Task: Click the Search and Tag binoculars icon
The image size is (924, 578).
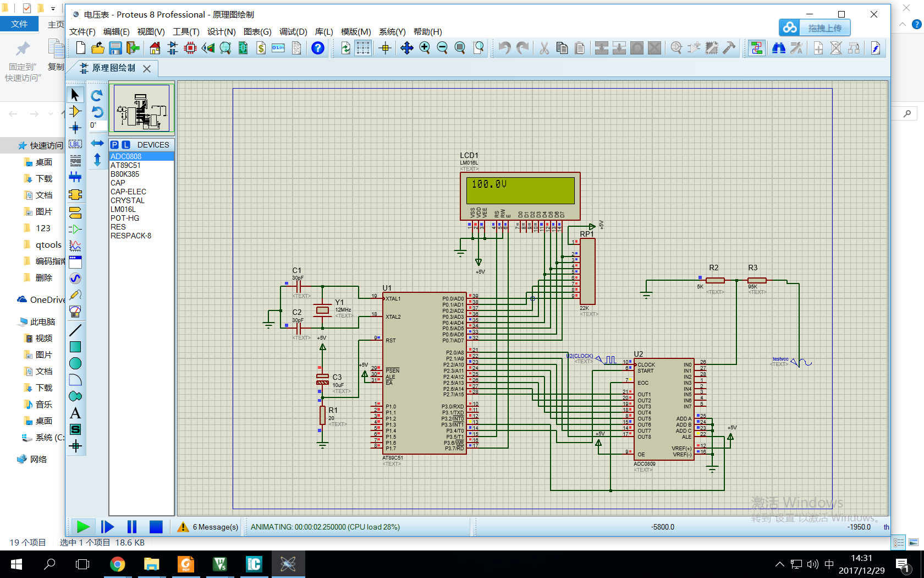Action: pos(779,48)
